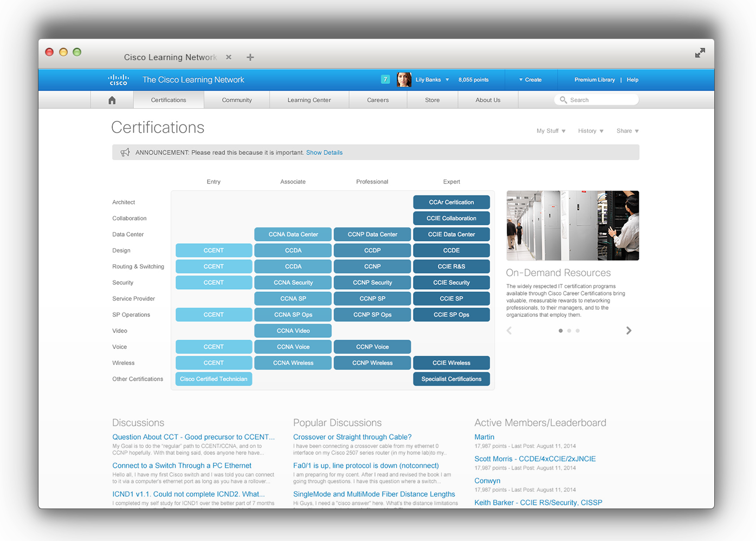The image size is (756, 541).
Task: Select CCIE Wireless button
Action: coord(451,363)
